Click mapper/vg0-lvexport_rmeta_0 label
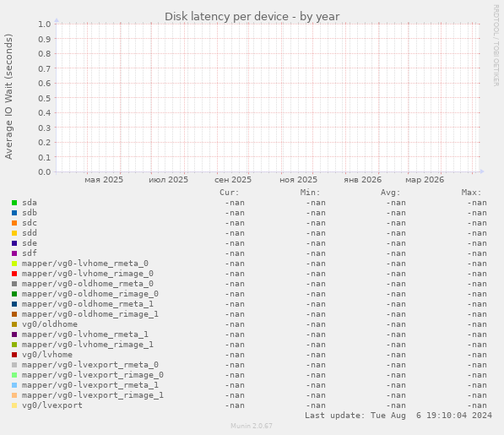The image size is (504, 435). click(90, 365)
